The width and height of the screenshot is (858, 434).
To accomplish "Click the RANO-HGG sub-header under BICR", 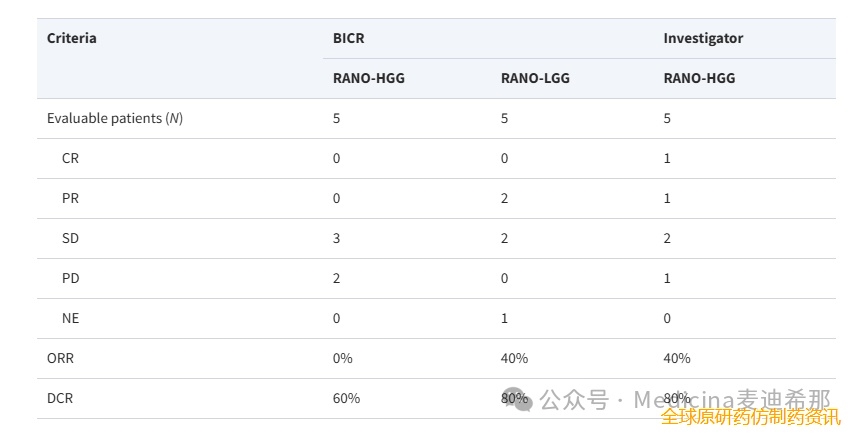I will (x=369, y=78).
